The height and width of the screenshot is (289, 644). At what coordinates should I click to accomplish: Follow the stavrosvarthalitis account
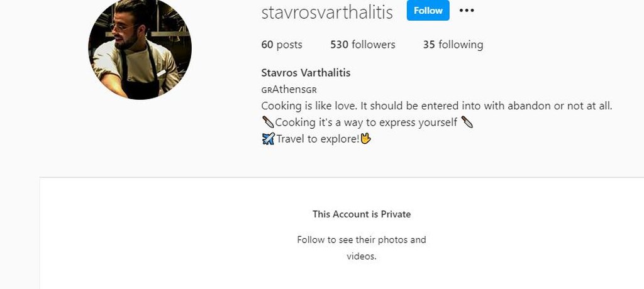(x=428, y=11)
